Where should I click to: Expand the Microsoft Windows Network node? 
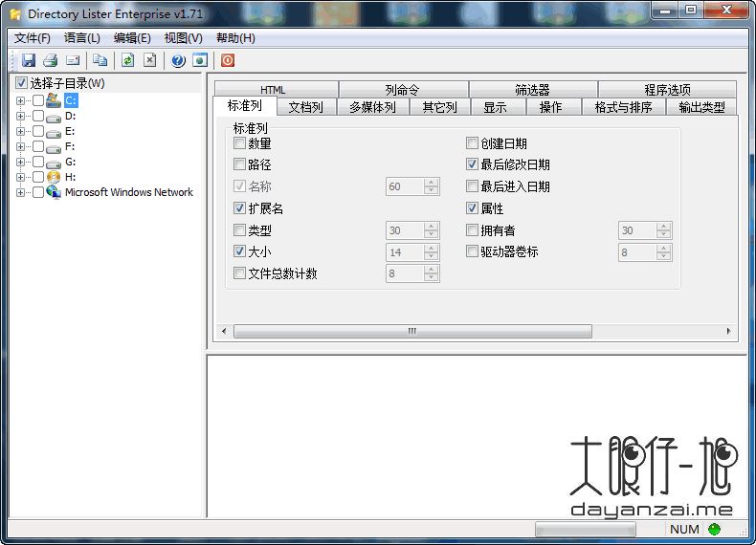tap(20, 192)
